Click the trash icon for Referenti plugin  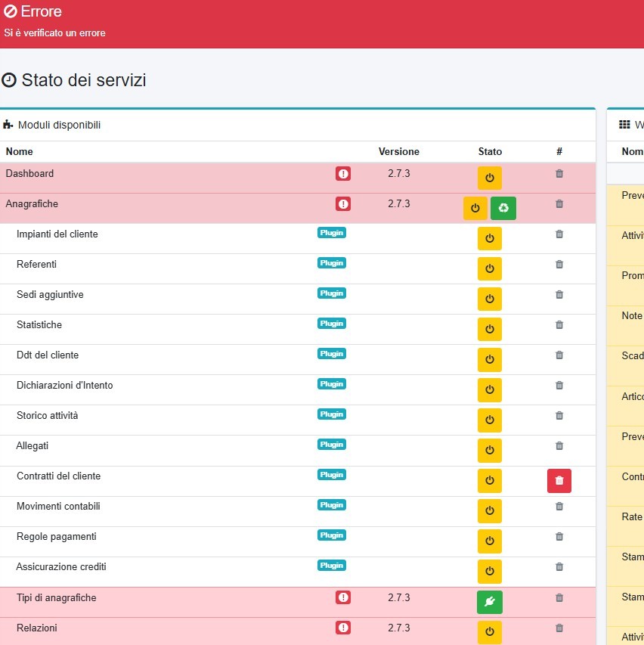click(559, 265)
